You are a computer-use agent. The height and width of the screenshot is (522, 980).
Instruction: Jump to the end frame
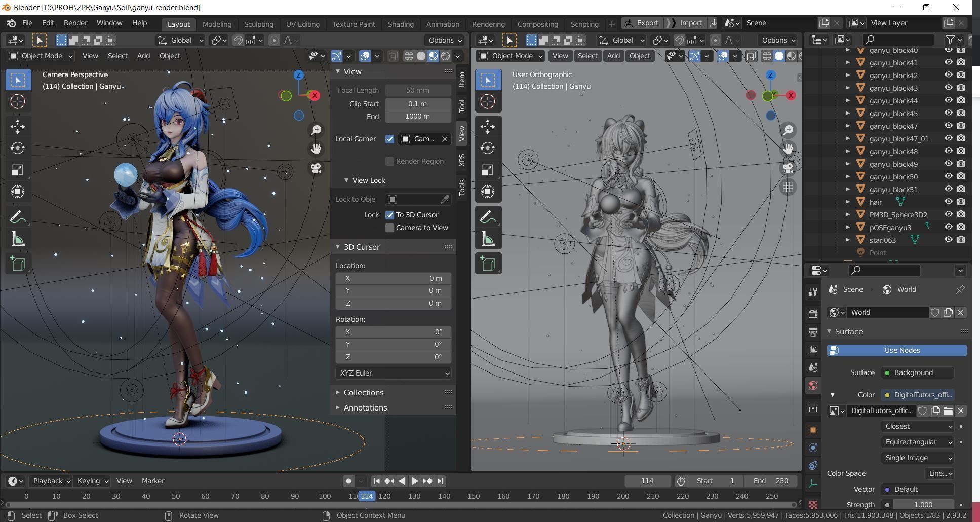coord(440,481)
